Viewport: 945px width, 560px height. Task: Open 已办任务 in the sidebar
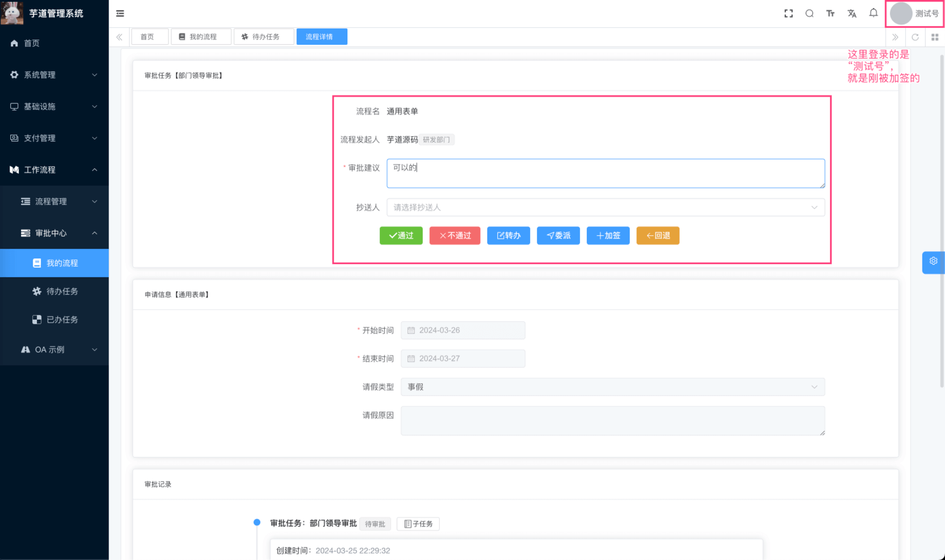(x=62, y=320)
